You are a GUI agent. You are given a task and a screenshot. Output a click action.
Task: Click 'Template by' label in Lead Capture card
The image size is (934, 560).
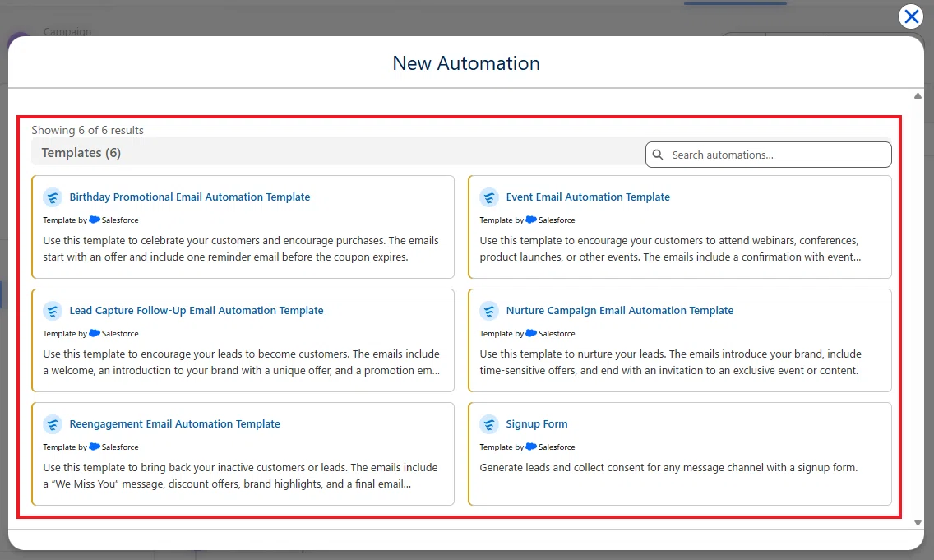click(65, 334)
